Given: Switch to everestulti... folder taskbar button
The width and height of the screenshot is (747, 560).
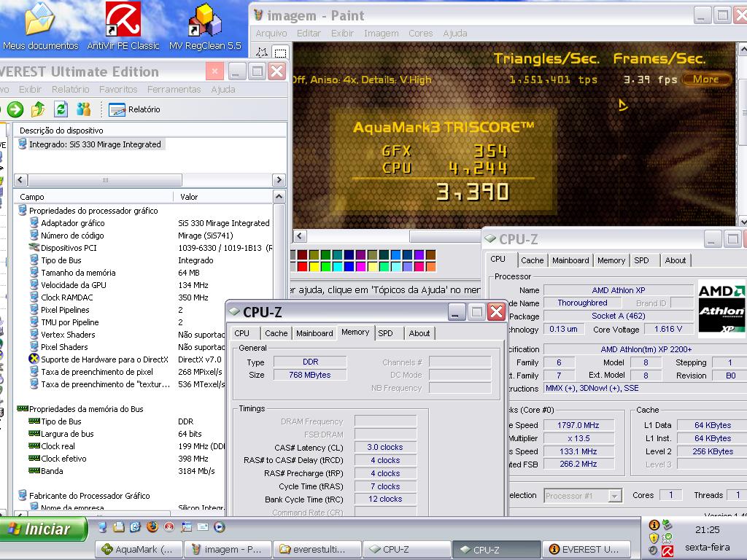Looking at the screenshot, I should point(317,550).
